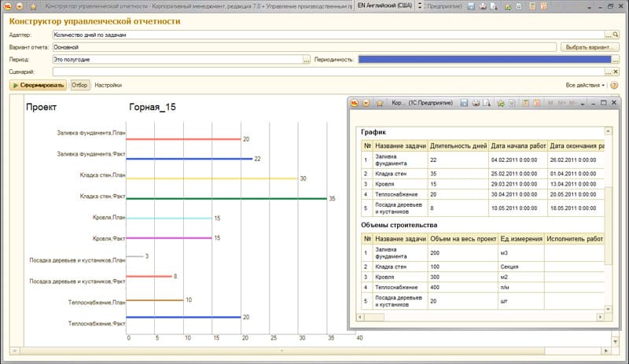This screenshot has width=629, height=364.
Task: Click popup vertical scrollbar up arrow
Action: [608, 131]
